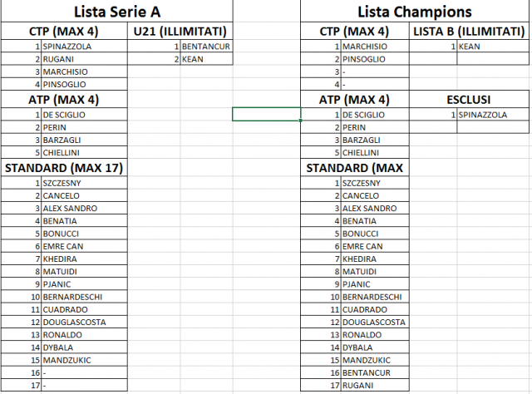Select the BENTANCUR cell in the U21 list
Viewport: 532px width, 394px height.
click(x=206, y=47)
